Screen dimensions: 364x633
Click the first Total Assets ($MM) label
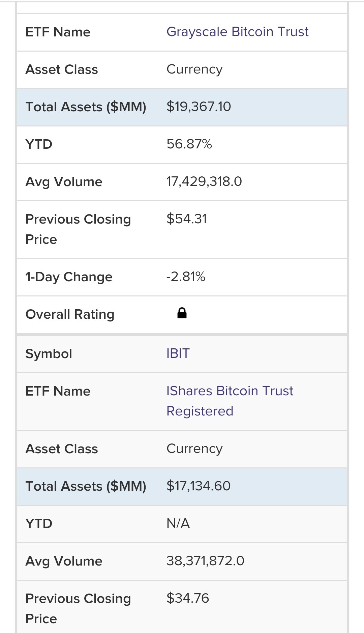coord(86,107)
